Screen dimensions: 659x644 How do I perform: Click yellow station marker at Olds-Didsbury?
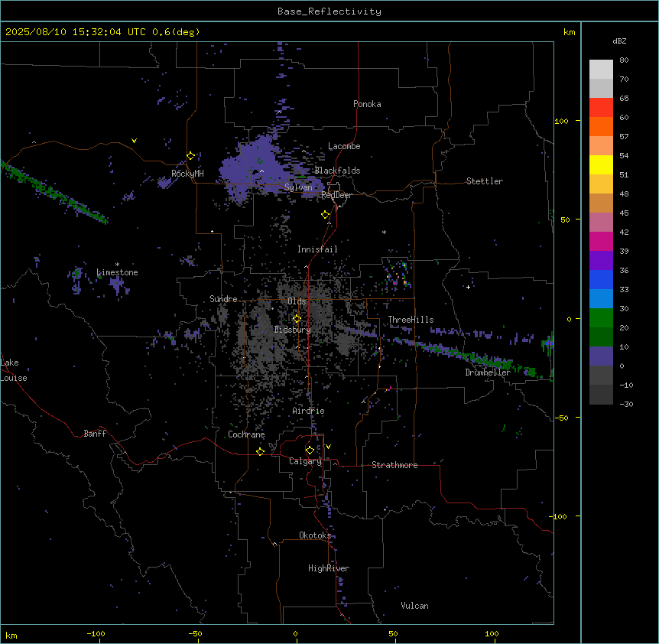tap(297, 319)
